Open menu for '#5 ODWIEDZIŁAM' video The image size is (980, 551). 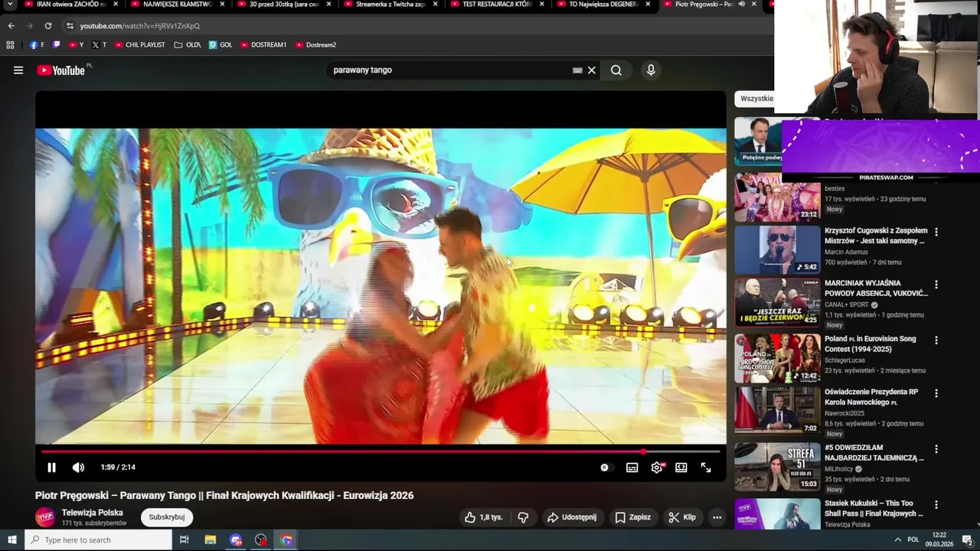(x=936, y=449)
